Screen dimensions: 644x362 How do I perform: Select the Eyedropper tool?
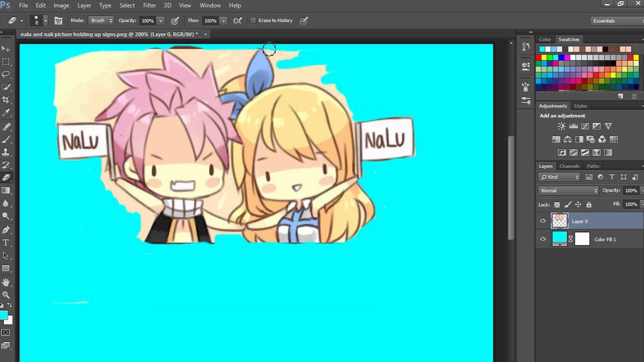(x=6, y=113)
